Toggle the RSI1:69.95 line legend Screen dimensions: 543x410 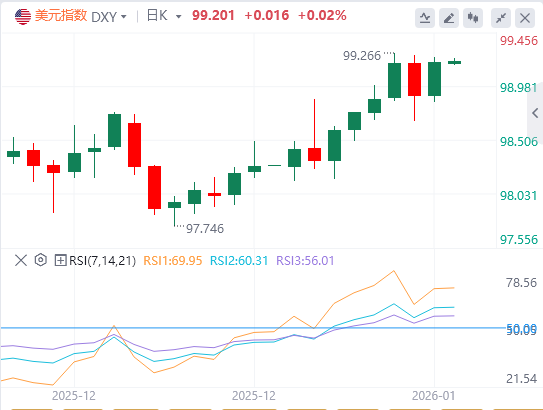pos(172,260)
